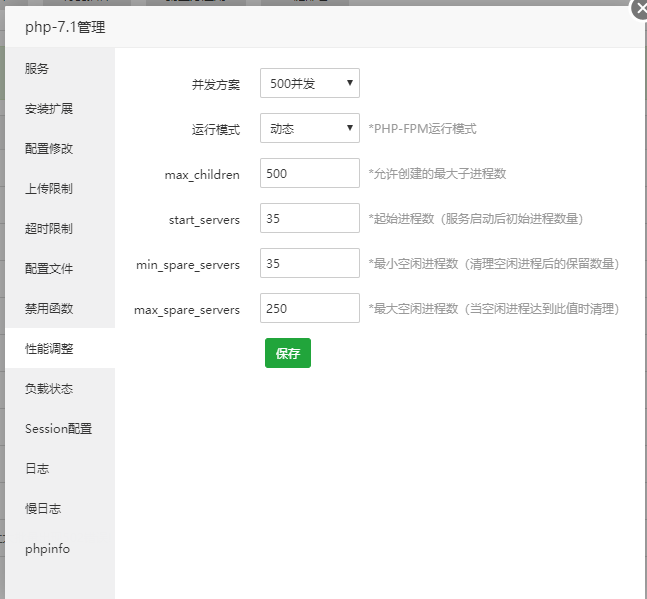Viewport: 647px width, 599px height.
Task: Close the php-7.1 management dialog
Action: pyautogui.click(x=640, y=8)
